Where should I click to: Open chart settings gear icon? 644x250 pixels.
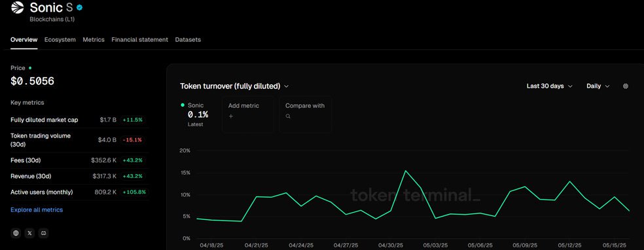tap(626, 86)
